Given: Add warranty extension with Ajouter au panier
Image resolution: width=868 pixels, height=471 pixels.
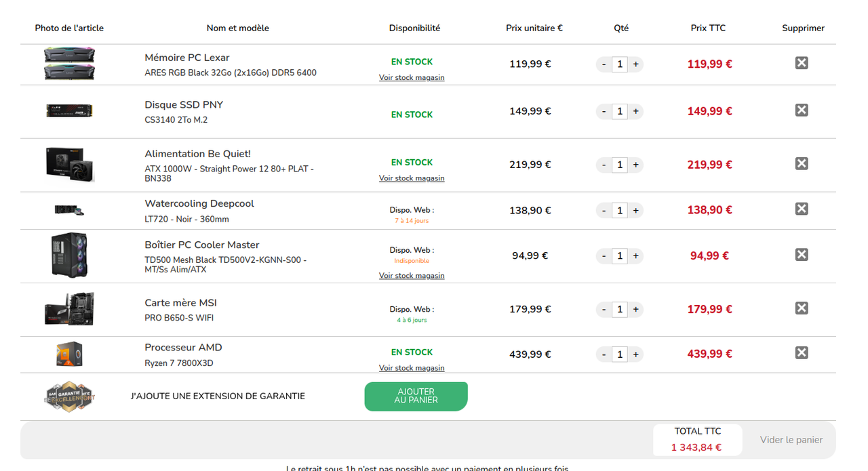Looking at the screenshot, I should coord(416,396).
